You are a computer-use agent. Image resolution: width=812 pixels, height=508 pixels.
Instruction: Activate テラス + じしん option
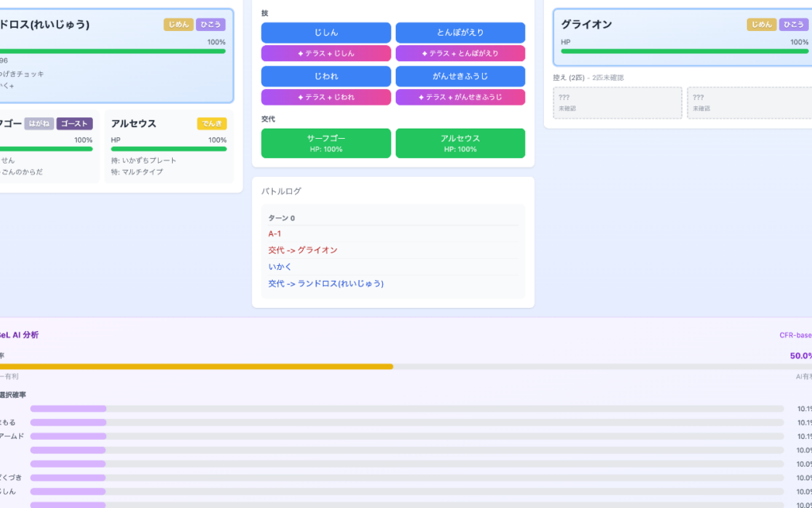325,53
